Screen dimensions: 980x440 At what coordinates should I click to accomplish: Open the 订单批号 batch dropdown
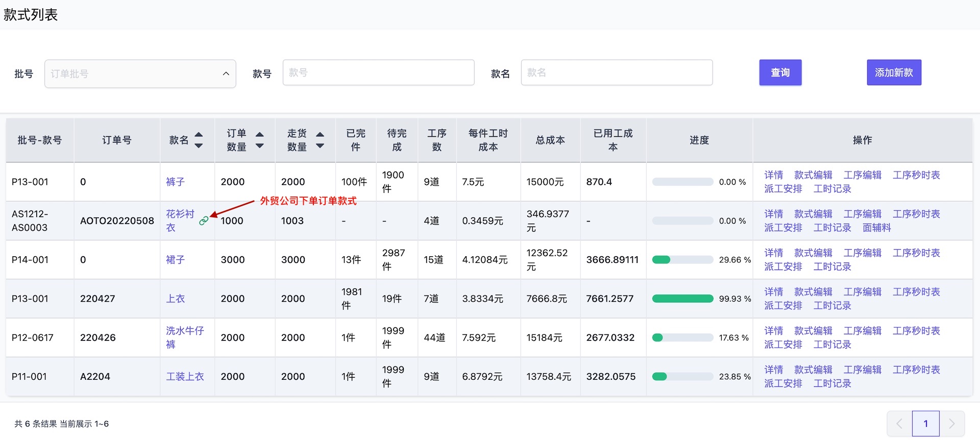[x=140, y=74]
